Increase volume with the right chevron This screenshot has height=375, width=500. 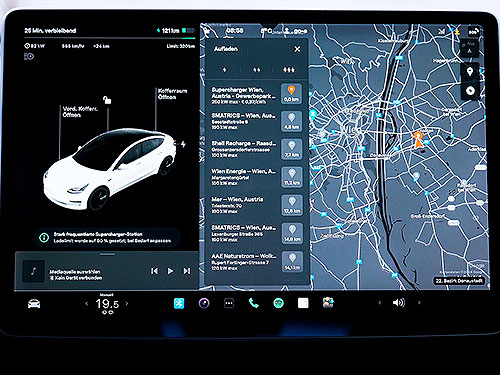click(419, 303)
